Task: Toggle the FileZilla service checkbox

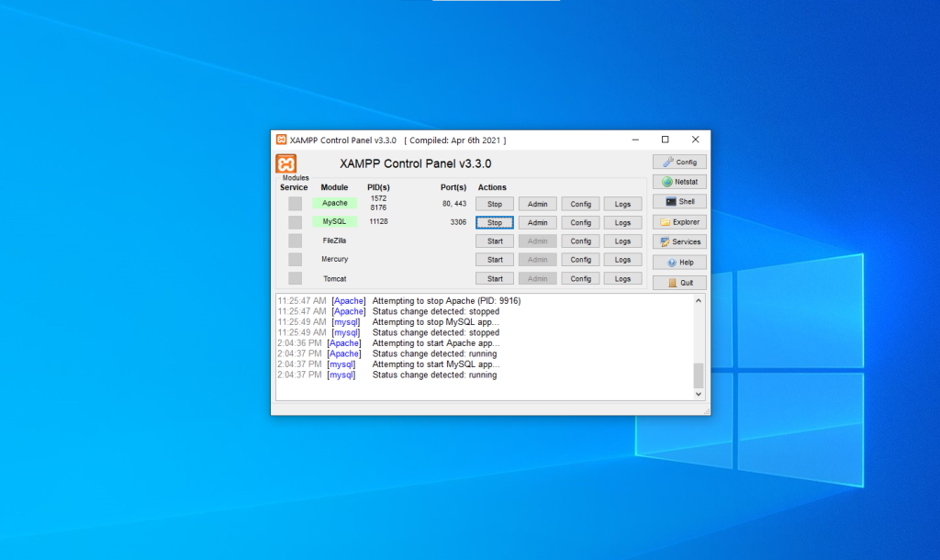Action: click(295, 241)
